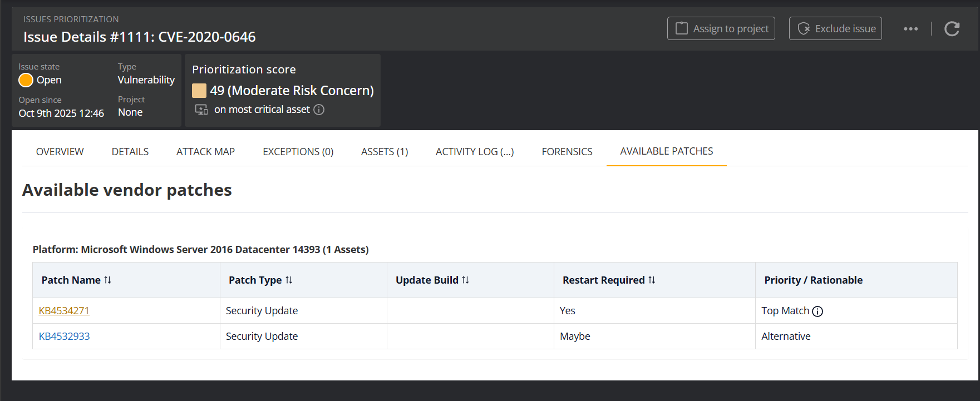Click the Exclude issue button
Image resolution: width=980 pixels, height=401 pixels.
835,29
